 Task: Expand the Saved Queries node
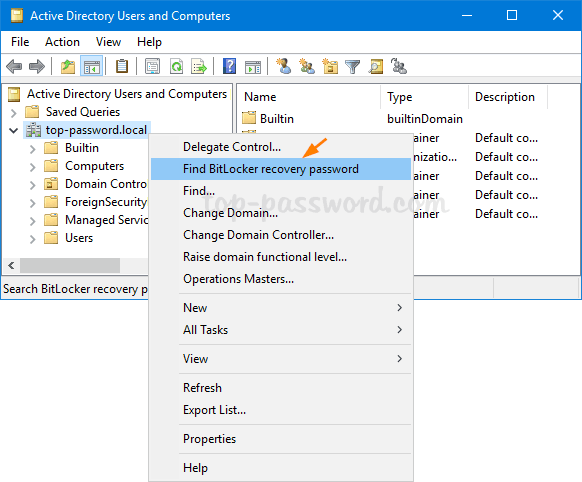(x=14, y=112)
